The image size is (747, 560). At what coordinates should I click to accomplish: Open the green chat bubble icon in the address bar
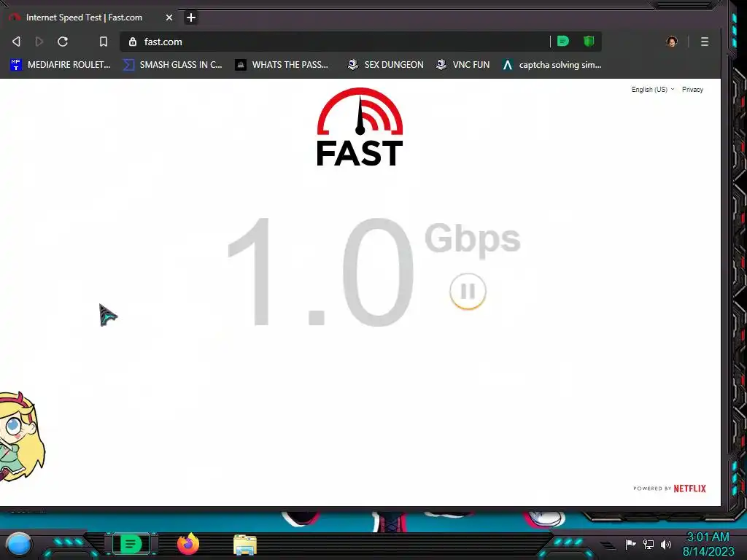coord(563,42)
